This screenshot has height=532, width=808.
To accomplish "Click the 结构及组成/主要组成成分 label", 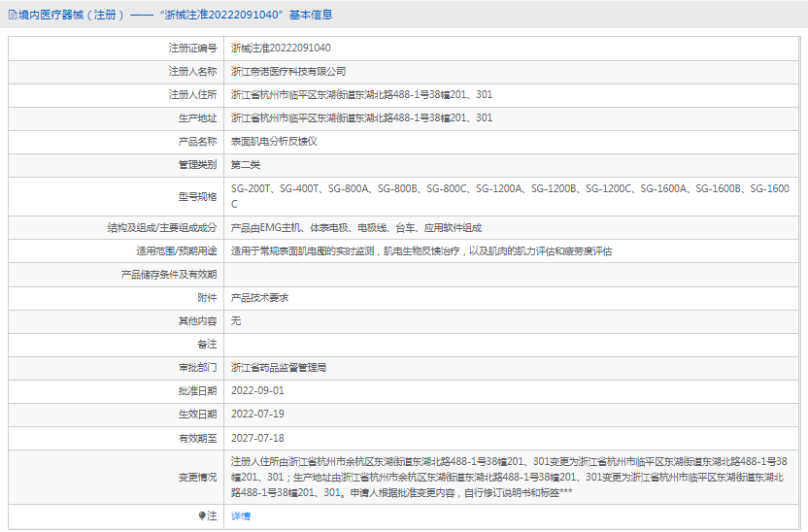I will [162, 227].
